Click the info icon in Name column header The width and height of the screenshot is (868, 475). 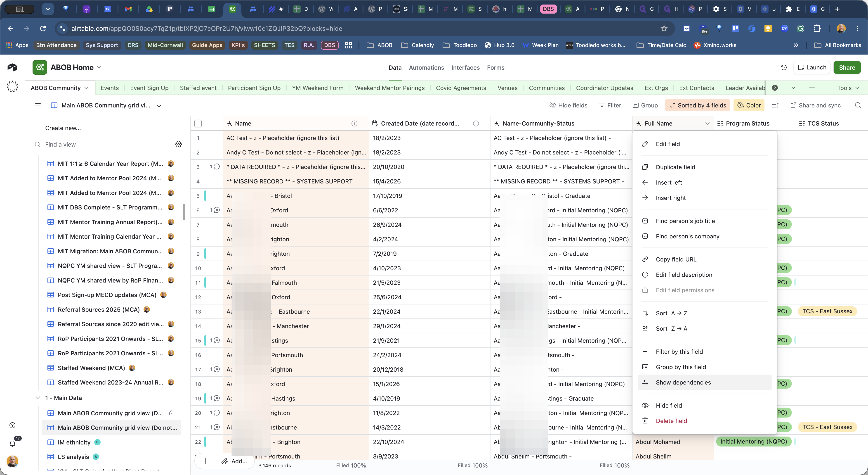(x=354, y=124)
